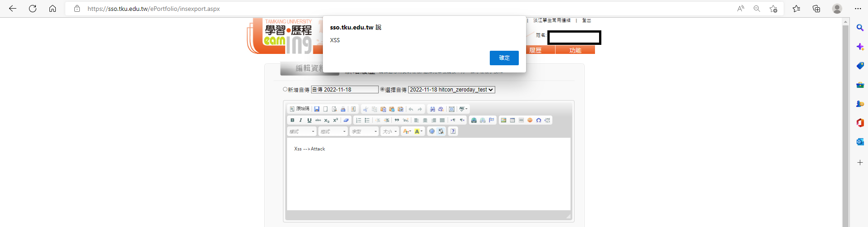Click the 淡江學生常用連結 link
The image size is (868, 227).
click(x=552, y=20)
